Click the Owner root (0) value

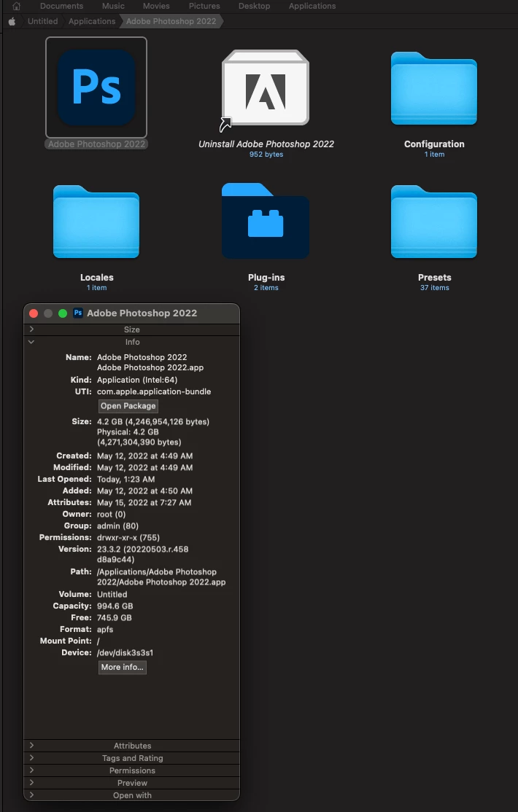click(x=111, y=514)
